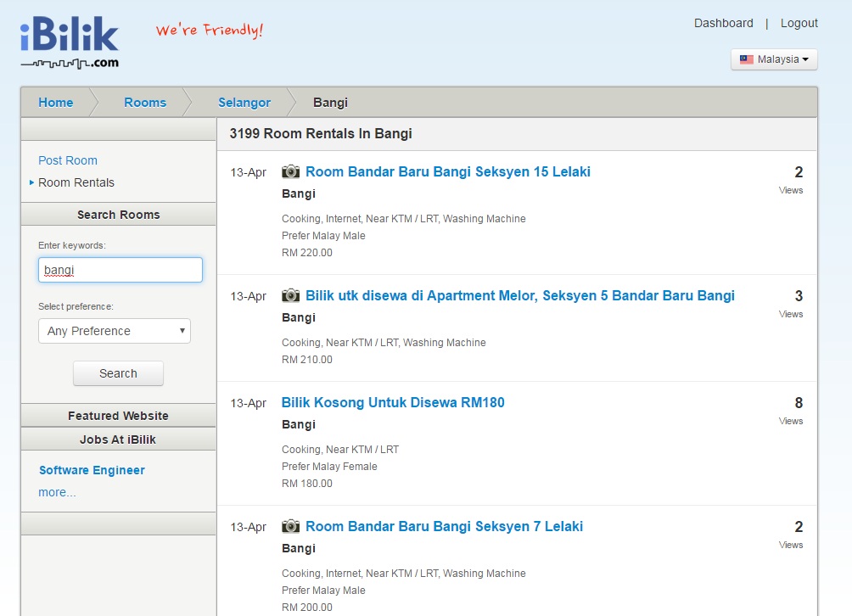
Task: Open Bilik Kosong Untuk Disewa RM180 listing
Action: (393, 402)
